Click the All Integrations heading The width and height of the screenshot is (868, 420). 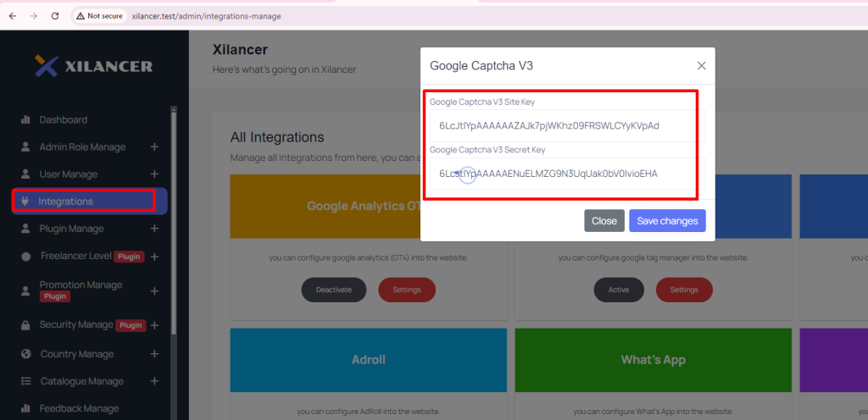coord(277,137)
